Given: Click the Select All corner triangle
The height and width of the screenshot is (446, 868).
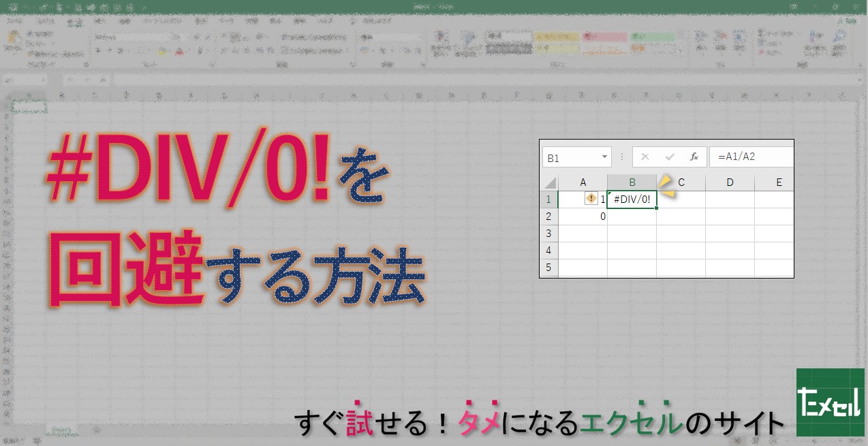Looking at the screenshot, I should pyautogui.click(x=549, y=182).
